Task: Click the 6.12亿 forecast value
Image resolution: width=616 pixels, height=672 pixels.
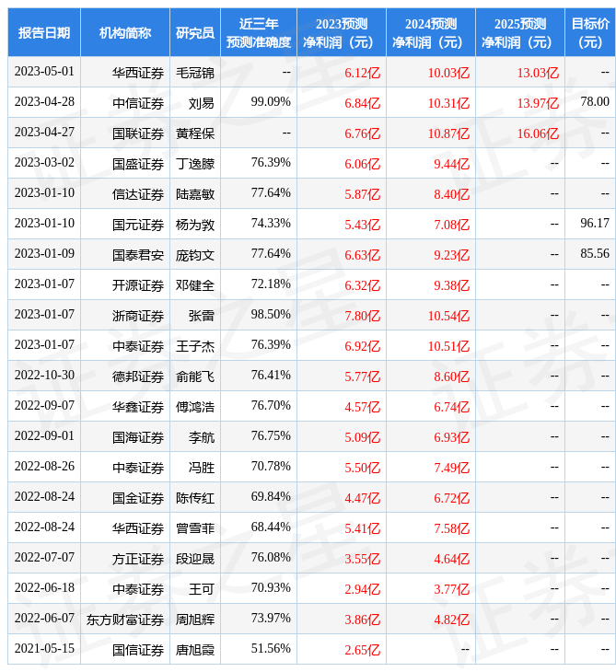Action: (363, 73)
